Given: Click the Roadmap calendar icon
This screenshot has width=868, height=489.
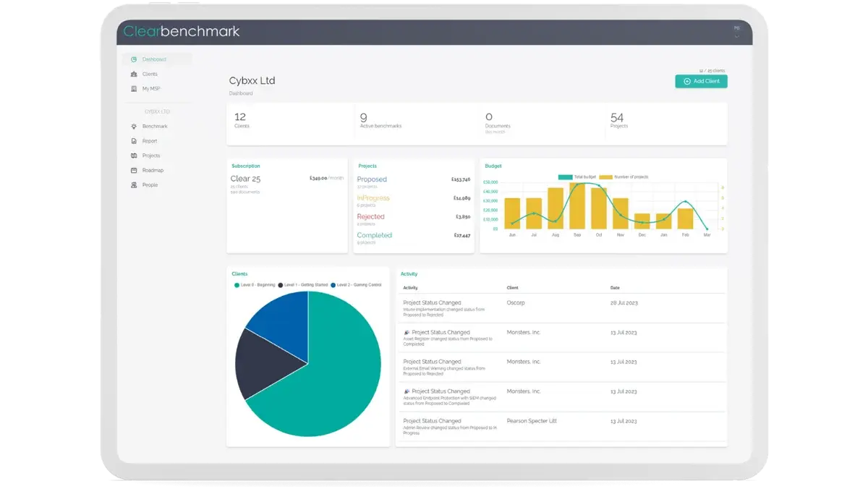Looking at the screenshot, I should [x=134, y=170].
